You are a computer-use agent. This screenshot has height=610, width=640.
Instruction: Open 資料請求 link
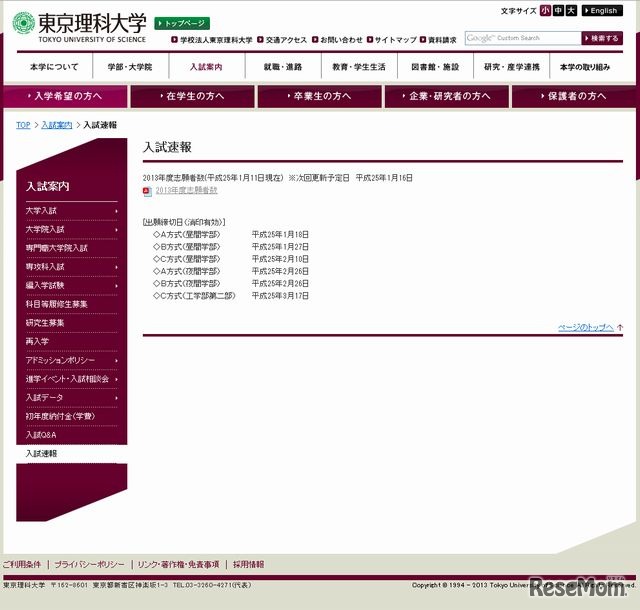point(442,40)
